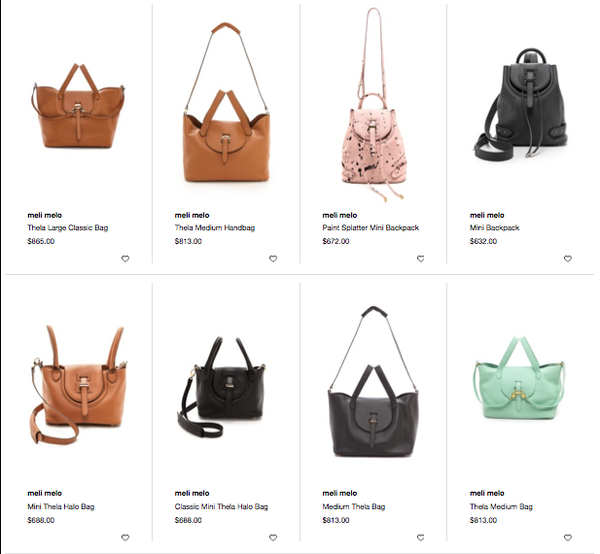
Task: Click Classic Mini Thela Halo Bag name
Action: [222, 507]
